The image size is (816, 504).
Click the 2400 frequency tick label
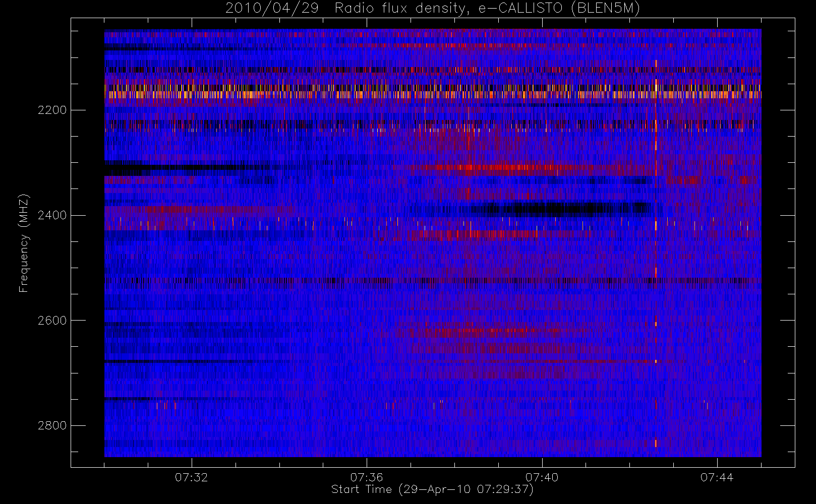pos(52,216)
